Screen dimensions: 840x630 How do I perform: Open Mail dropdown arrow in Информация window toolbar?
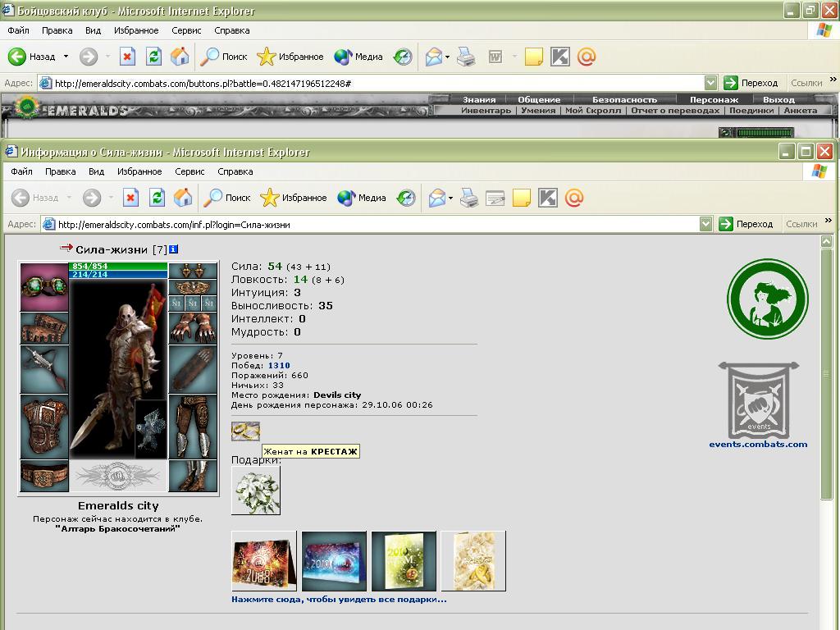450,198
